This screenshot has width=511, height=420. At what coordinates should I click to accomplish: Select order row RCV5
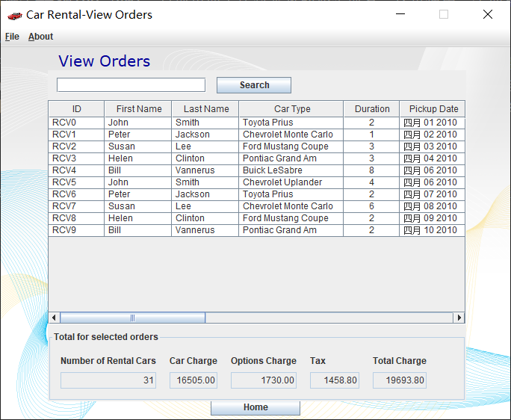(x=256, y=182)
